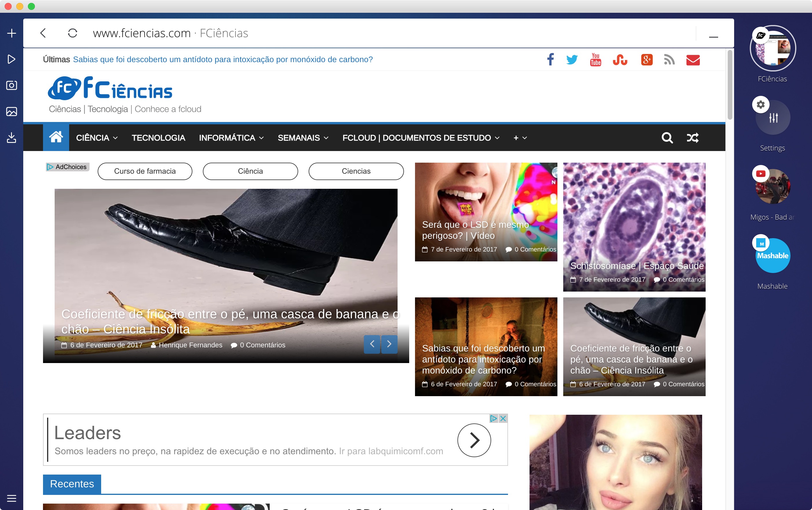Open the Tecnologia link under the logo
The height and width of the screenshot is (510, 812).
108,109
